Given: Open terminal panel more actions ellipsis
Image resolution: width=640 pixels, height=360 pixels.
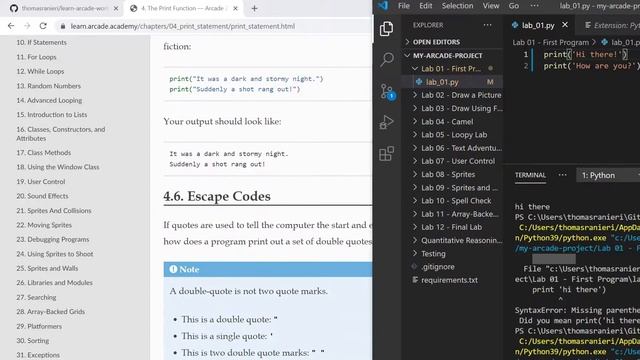Looking at the screenshot, I should (562, 175).
